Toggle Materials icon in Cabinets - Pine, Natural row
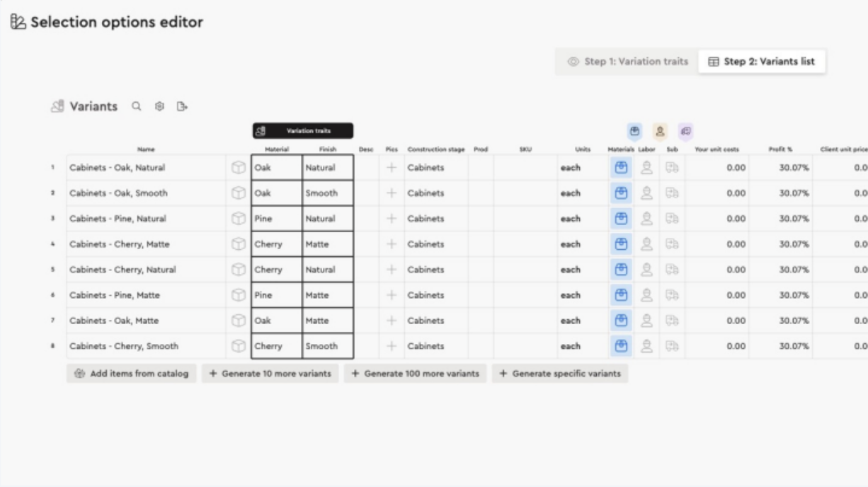The image size is (868, 487). (x=621, y=219)
